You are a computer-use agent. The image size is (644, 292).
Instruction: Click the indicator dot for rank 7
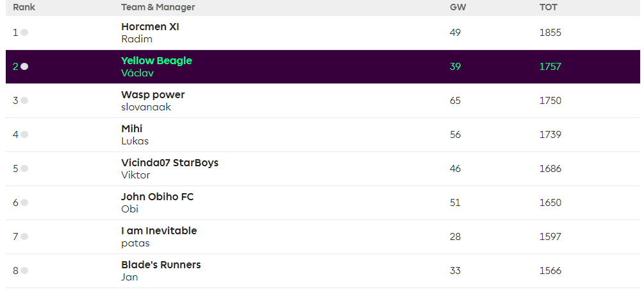(x=24, y=237)
